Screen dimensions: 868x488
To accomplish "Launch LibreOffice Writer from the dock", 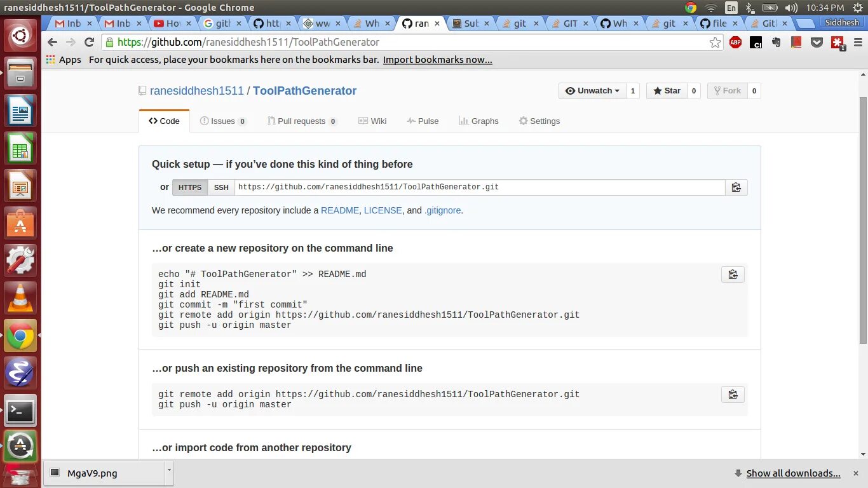I will tap(20, 111).
